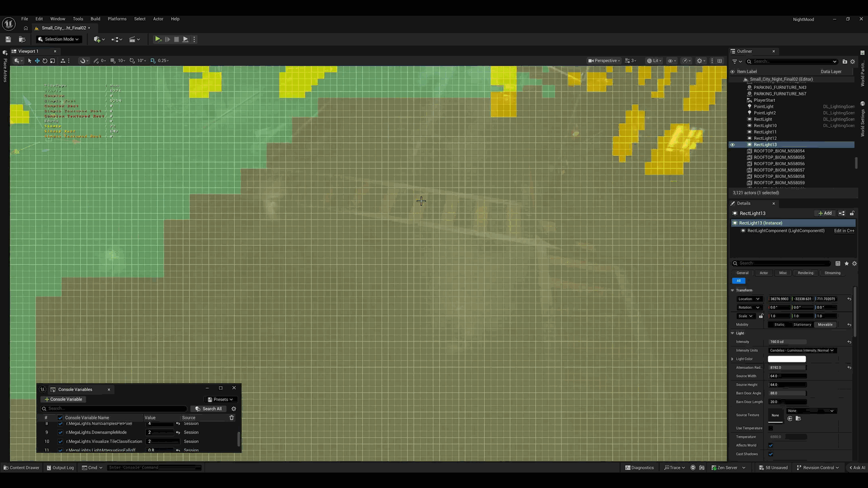868x488 pixels.
Task: Click the Details property matrix table icon
Action: 838,264
